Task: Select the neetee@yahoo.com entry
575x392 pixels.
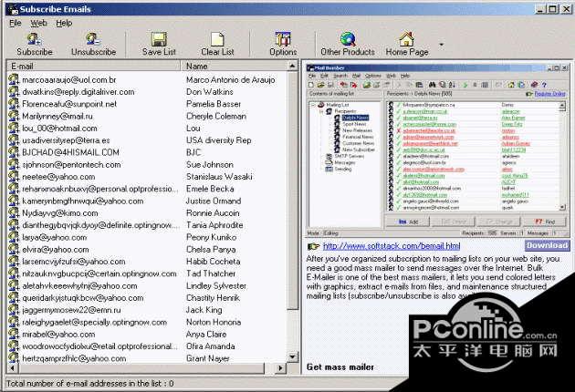Action: (x=58, y=177)
